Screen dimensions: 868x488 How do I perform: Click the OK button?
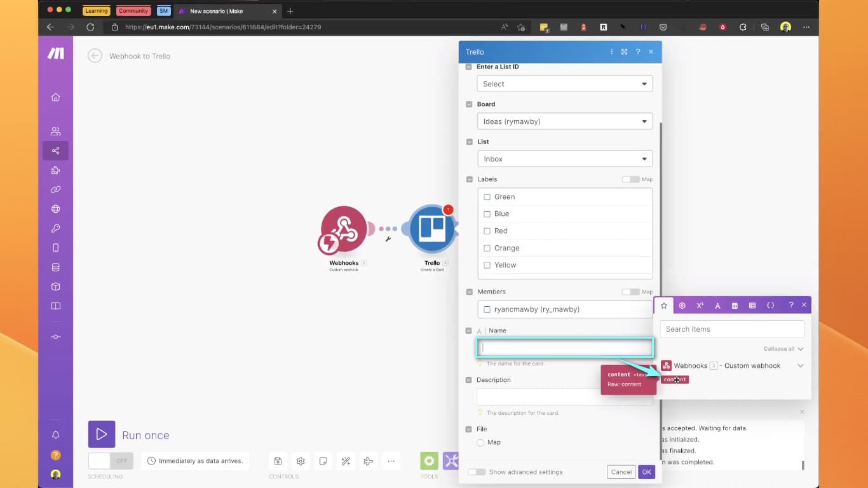(x=646, y=471)
